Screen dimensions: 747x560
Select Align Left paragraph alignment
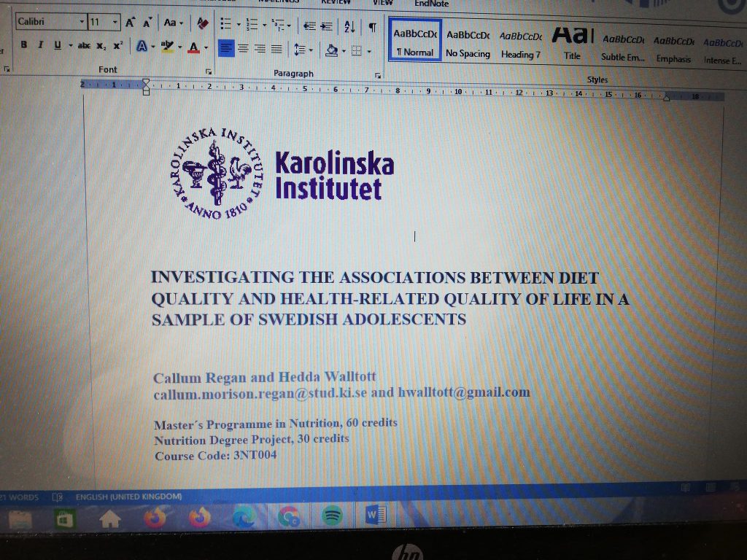226,49
